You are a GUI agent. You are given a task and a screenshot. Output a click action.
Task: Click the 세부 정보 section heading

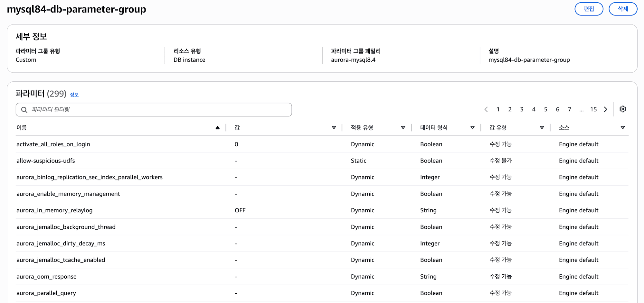click(31, 36)
